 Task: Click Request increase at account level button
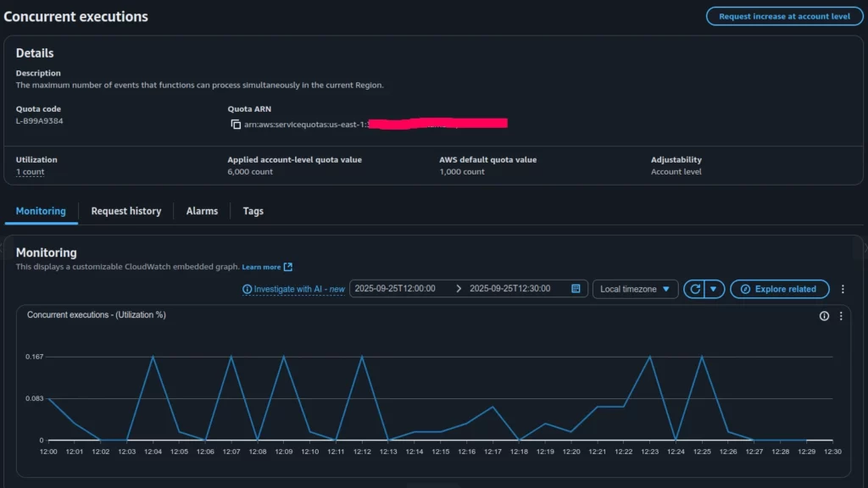[784, 16]
